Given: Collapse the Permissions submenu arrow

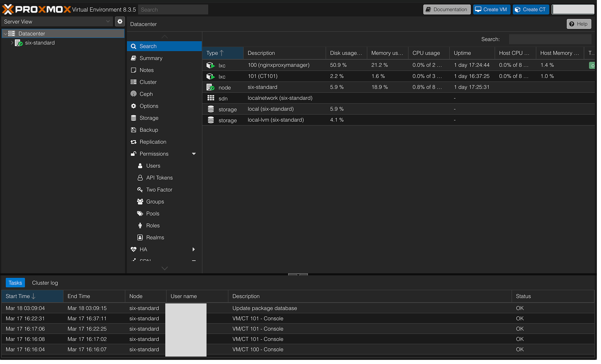Looking at the screenshot, I should tap(194, 154).
